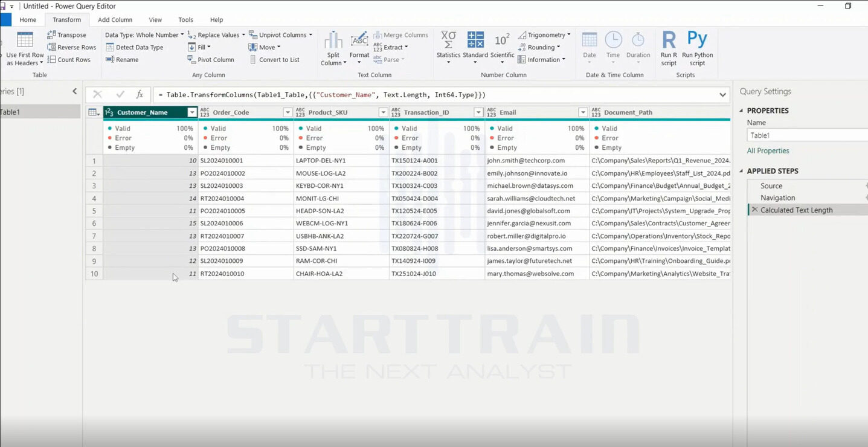Click the Rename column icon

(x=110, y=60)
